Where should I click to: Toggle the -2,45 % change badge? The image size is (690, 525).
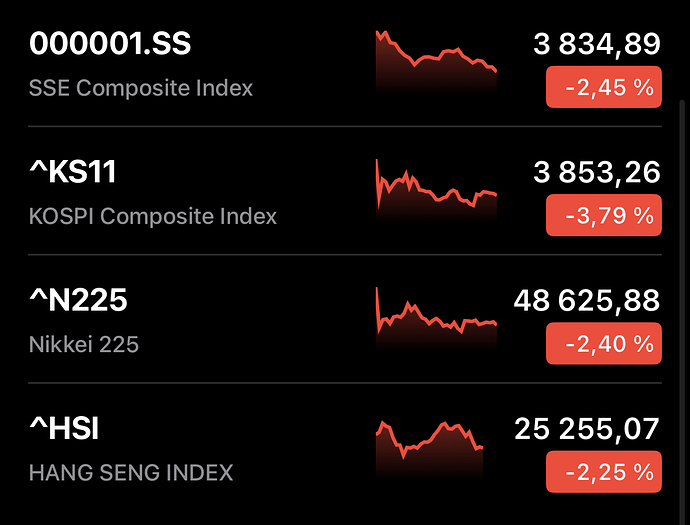pos(604,87)
